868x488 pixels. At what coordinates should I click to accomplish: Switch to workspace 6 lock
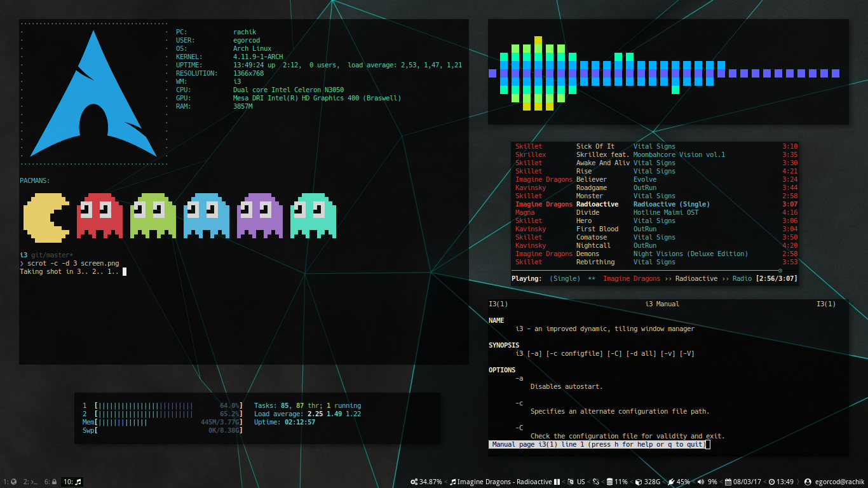[x=51, y=482]
